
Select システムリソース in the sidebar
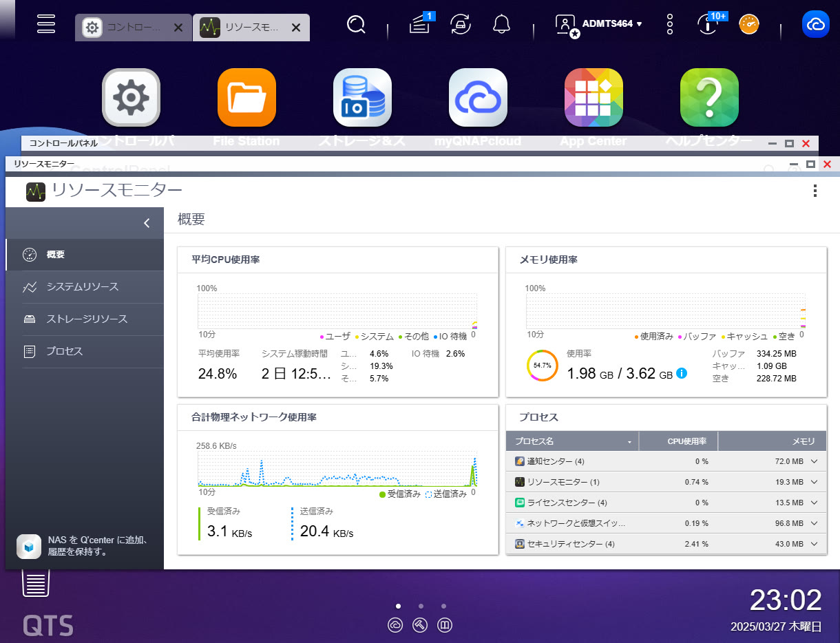[x=85, y=287]
